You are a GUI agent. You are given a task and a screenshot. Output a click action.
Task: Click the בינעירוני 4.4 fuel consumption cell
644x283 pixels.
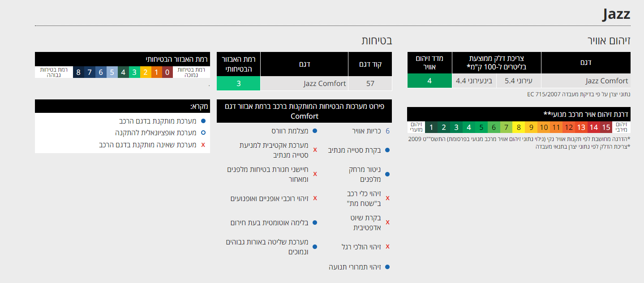pyautogui.click(x=474, y=81)
